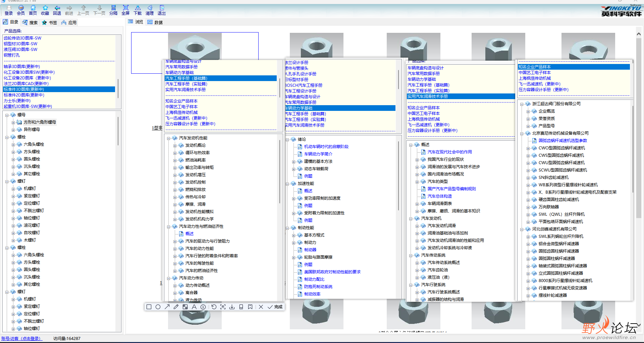The height and width of the screenshot is (343, 644).
Task: Click the 前进 forward arrow
Action: [x=69, y=10]
